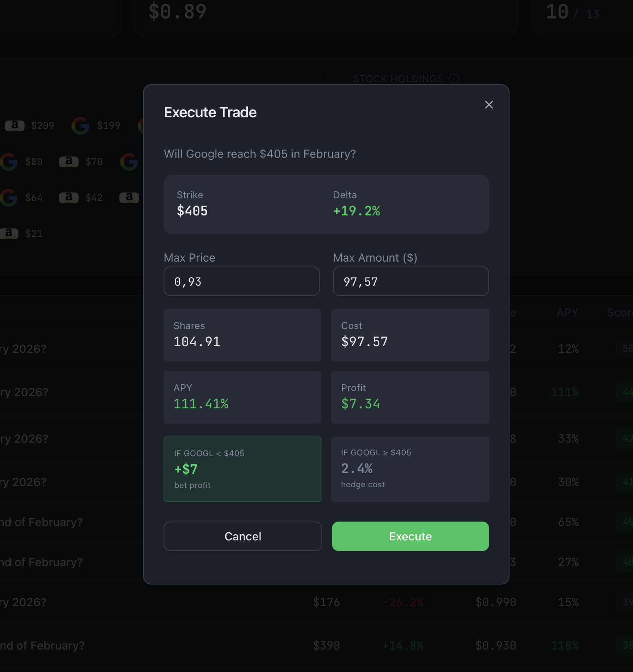Click the Amazon icon beside $42
The height and width of the screenshot is (672, 633).
69,197
